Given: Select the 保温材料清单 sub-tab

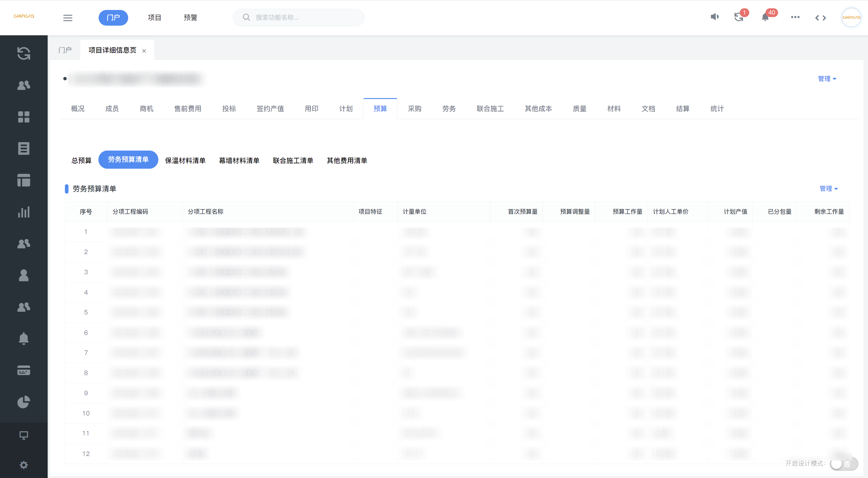Looking at the screenshot, I should coord(185,161).
